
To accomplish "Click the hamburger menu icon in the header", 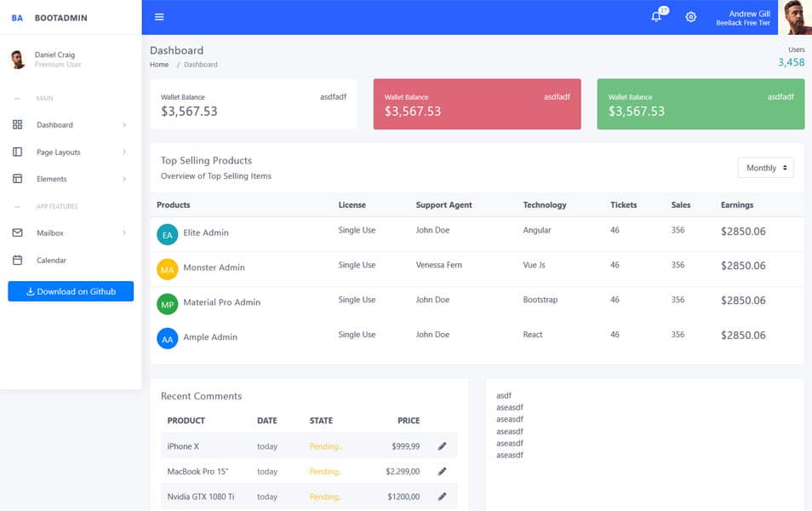I will coord(158,16).
